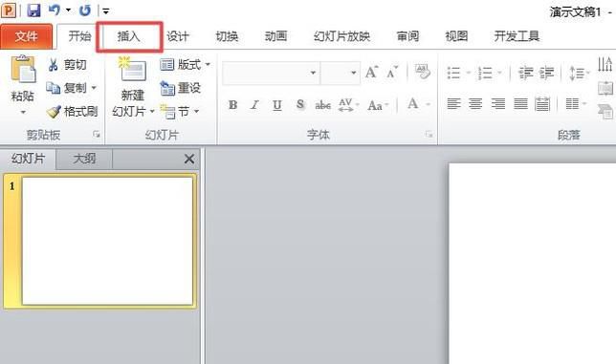Open the Customize Quick Access Toolbar dropdown
Screen dimensions: 616x364
point(105,11)
